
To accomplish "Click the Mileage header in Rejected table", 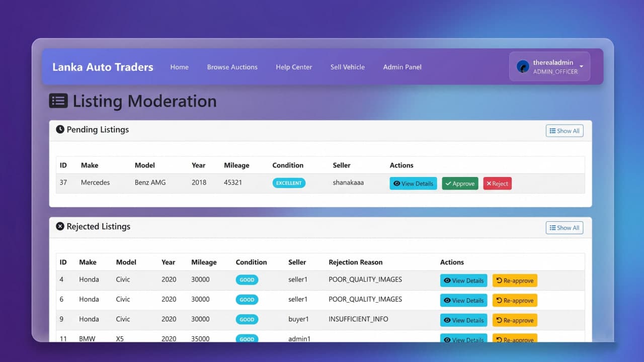I will (x=204, y=262).
